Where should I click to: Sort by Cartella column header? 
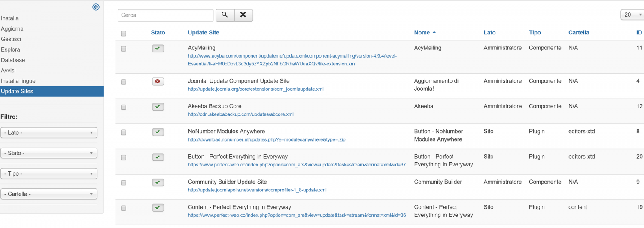pos(579,33)
